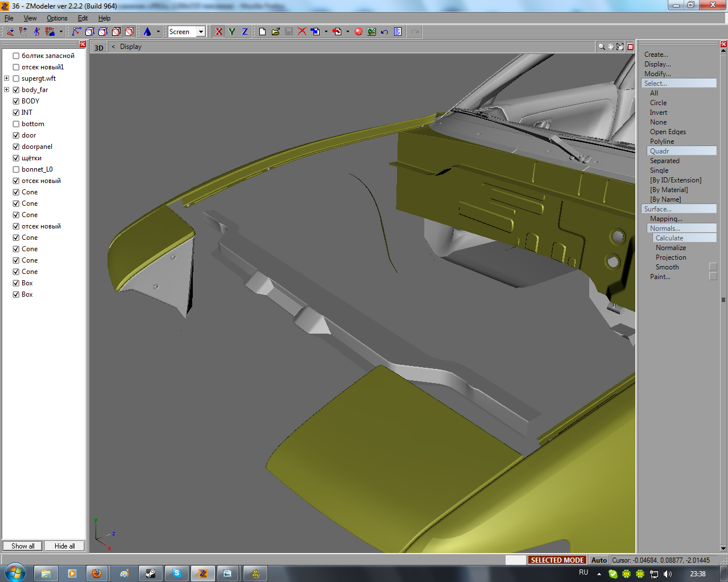Toggle the X axis constraint button
Screen dimensions: 728x582
click(219, 32)
